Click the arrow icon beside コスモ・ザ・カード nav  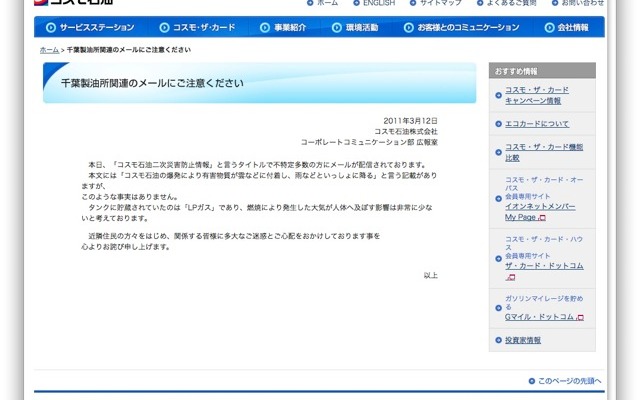click(x=164, y=27)
